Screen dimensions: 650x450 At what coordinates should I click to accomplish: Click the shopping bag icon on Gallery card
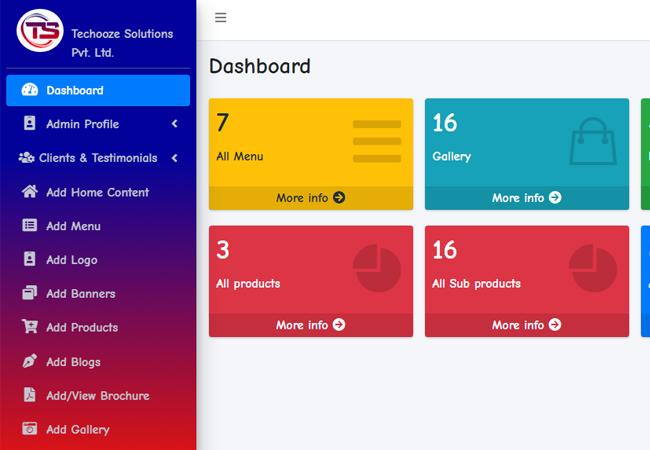pyautogui.click(x=592, y=142)
